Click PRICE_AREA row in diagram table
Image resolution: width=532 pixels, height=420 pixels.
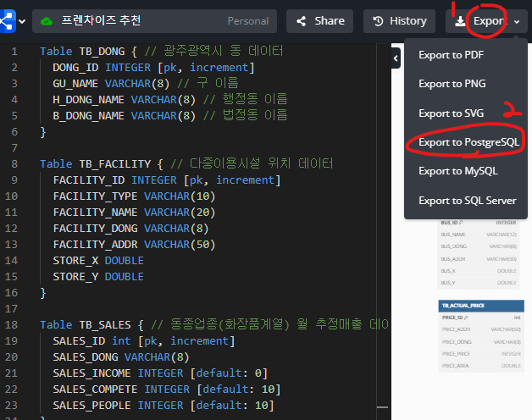tap(481, 366)
